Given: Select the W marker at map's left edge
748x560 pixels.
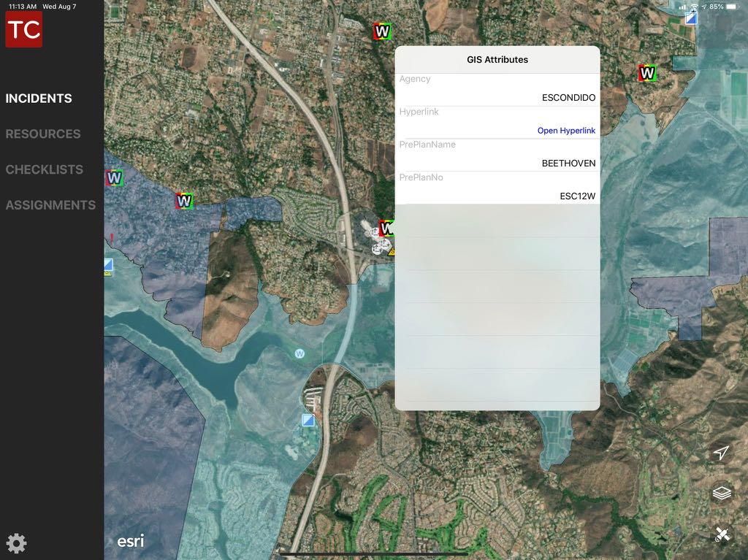Looking at the screenshot, I should pyautogui.click(x=114, y=177).
